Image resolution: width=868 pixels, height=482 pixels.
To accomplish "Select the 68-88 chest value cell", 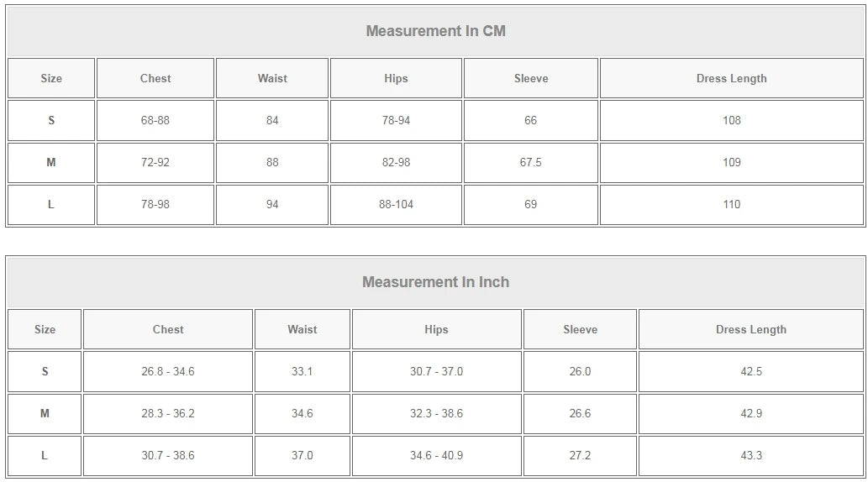I will pyautogui.click(x=155, y=121).
